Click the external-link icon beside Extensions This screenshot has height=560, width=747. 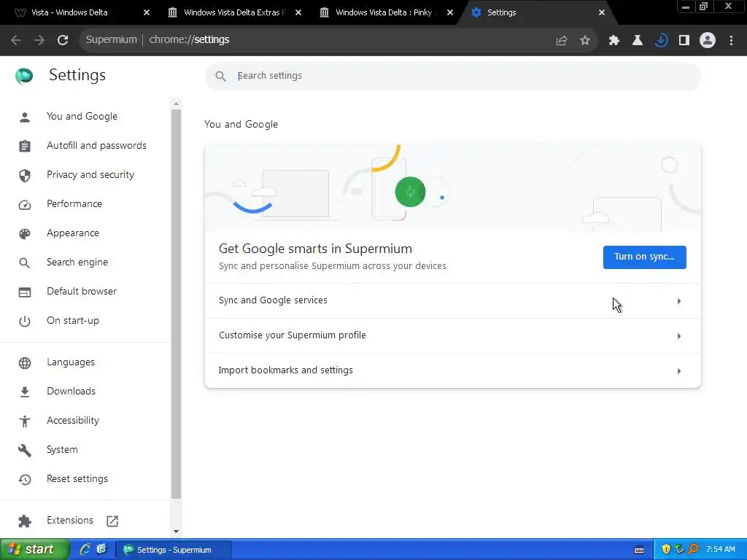tap(112, 521)
